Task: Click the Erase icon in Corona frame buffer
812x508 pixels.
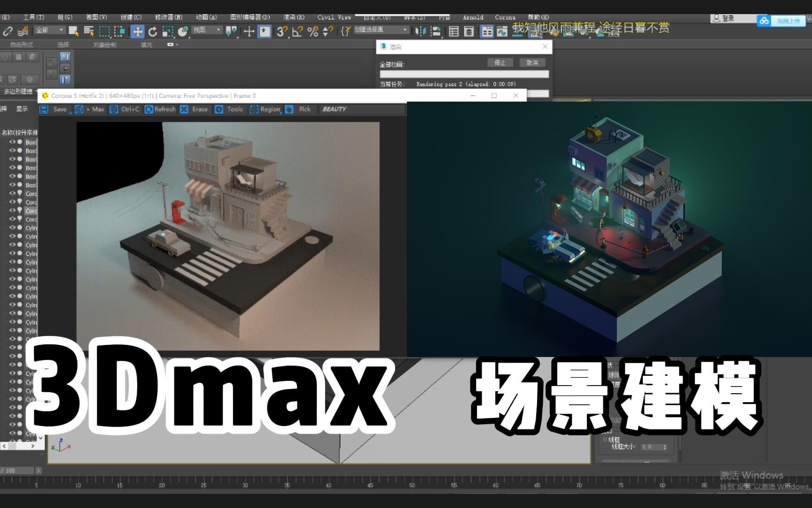Action: click(x=183, y=109)
